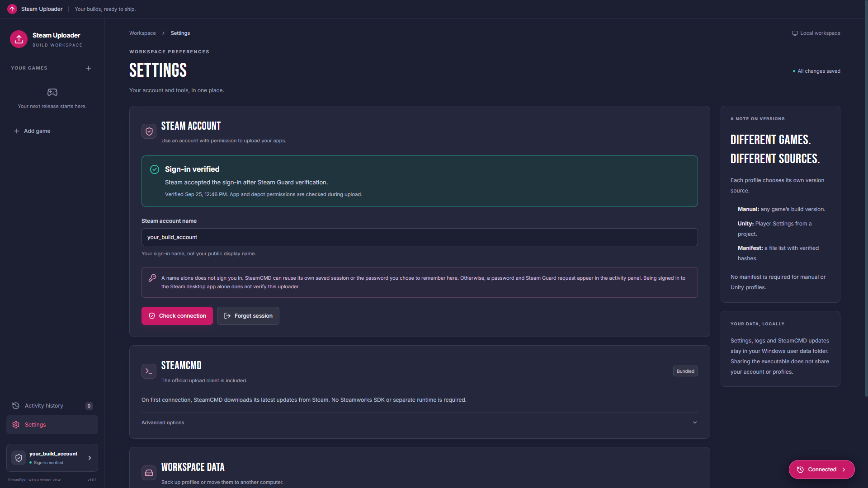Add a new game with plus icon
868x488 pixels.
tap(89, 68)
